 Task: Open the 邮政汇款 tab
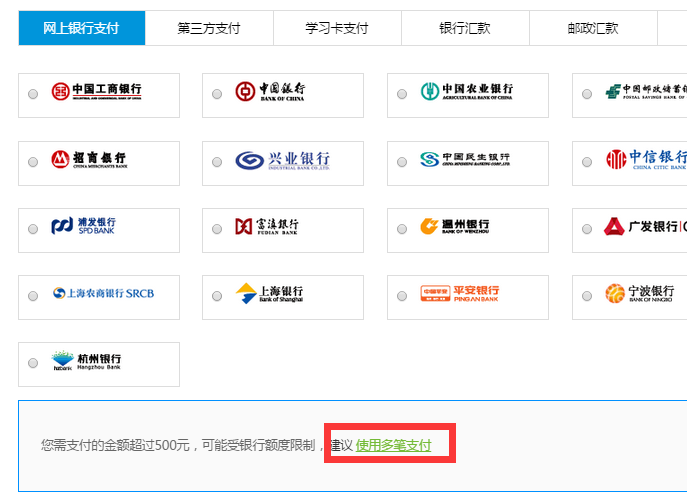pyautogui.click(x=593, y=28)
